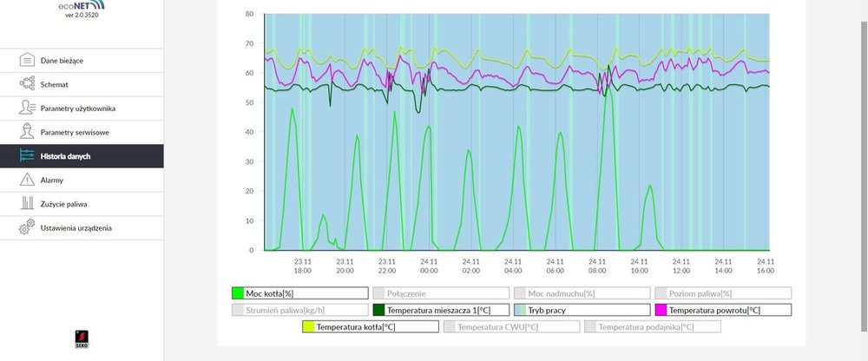Click the Ustawienia urządzenia gears icon
The image size is (868, 361).
click(x=26, y=227)
